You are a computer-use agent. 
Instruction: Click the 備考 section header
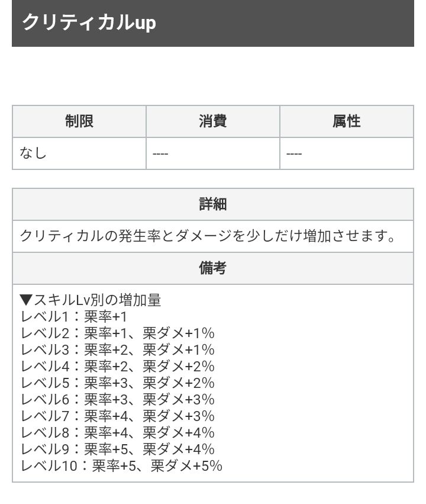pyautogui.click(x=213, y=268)
